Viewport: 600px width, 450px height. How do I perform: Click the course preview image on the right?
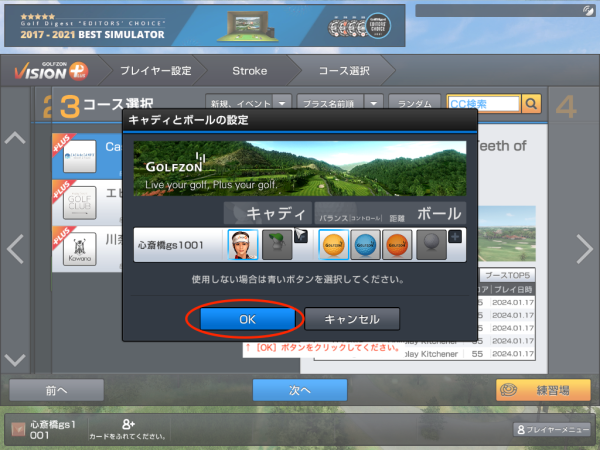507,234
